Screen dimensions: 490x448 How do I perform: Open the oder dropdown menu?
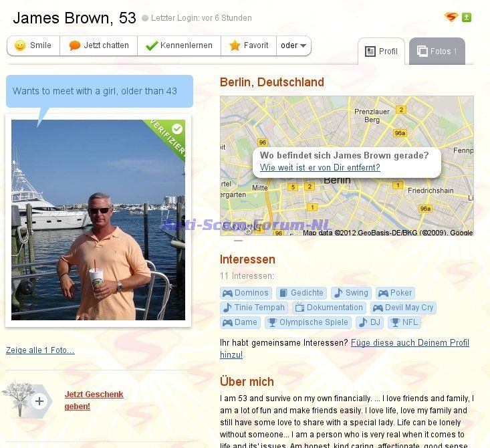(x=293, y=45)
